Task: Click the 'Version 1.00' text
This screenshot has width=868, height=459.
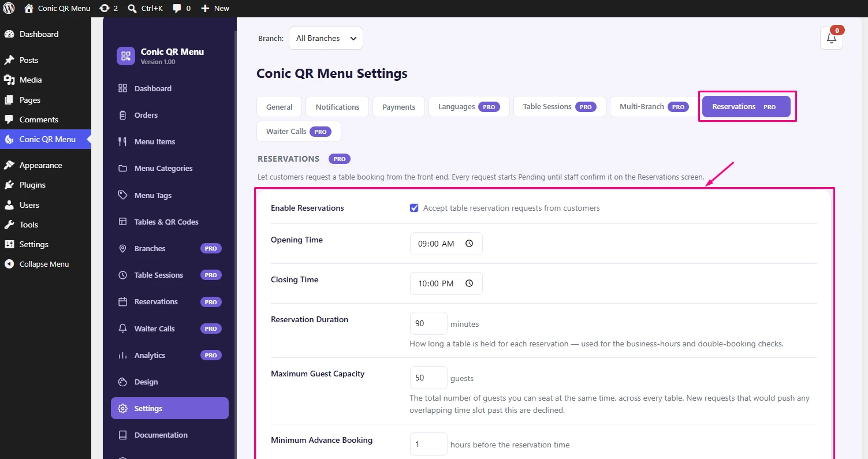Action: 158,62
